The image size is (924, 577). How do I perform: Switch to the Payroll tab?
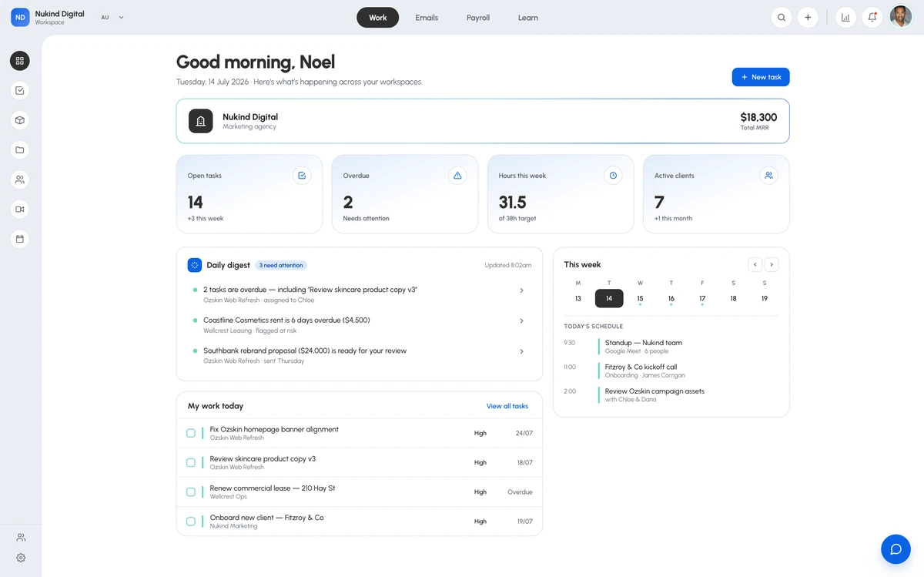478,18
